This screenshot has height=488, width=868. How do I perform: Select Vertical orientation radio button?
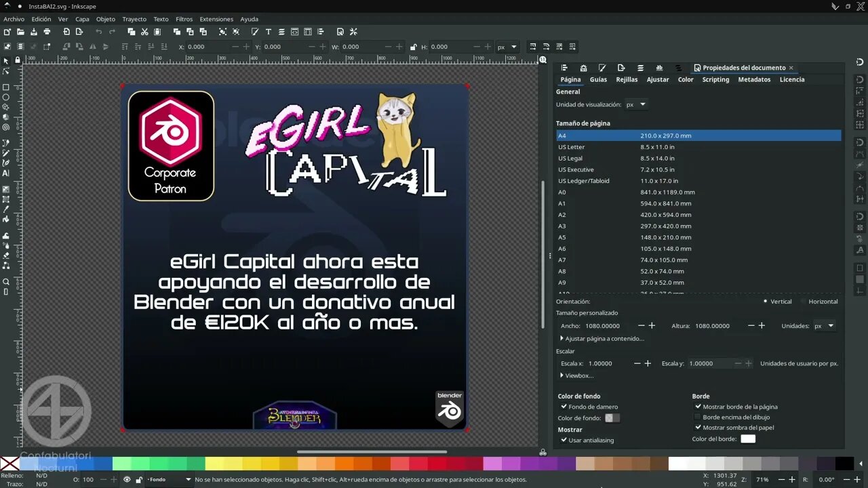tap(766, 302)
